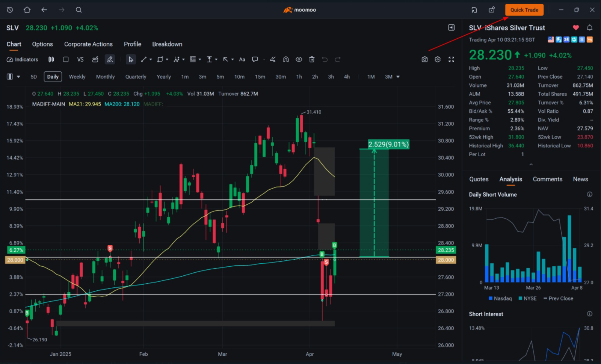The width and height of the screenshot is (601, 364).
Task: Open line tool dropdown arrow
Action: click(151, 59)
